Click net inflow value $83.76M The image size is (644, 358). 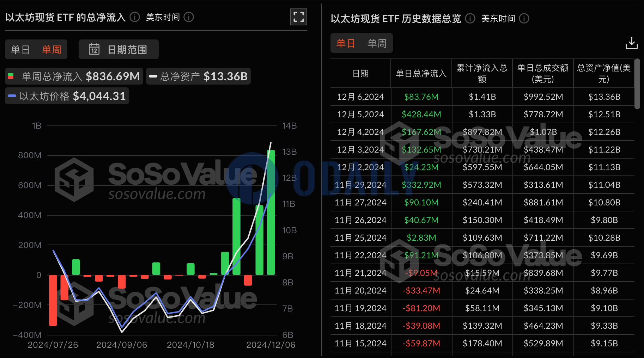(421, 97)
